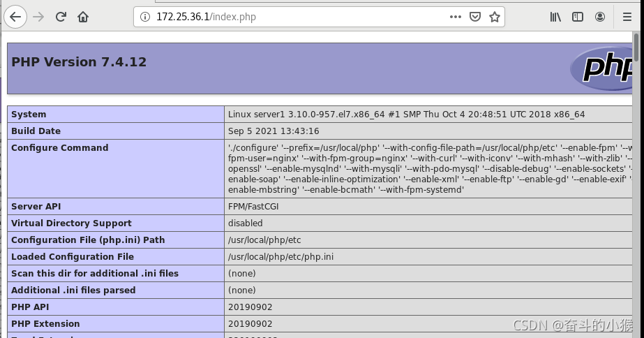Click 'Additional .ini files parsed' label
The image size is (644, 338).
click(73, 291)
